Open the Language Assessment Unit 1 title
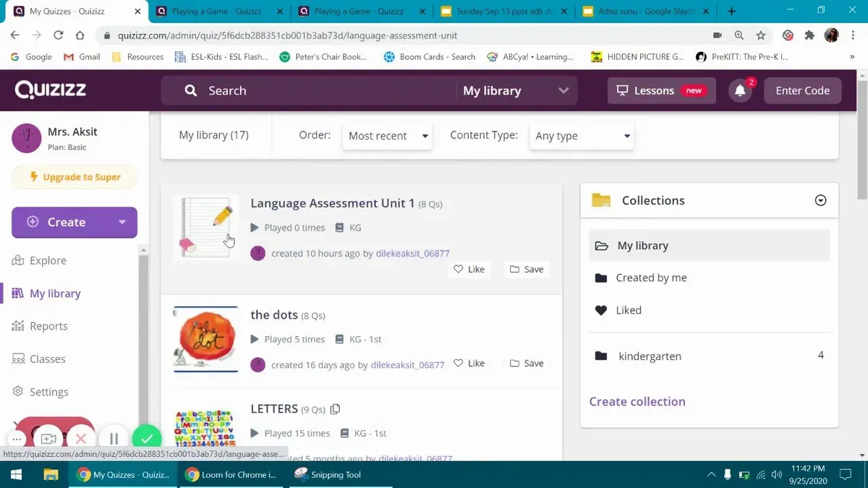 point(333,203)
